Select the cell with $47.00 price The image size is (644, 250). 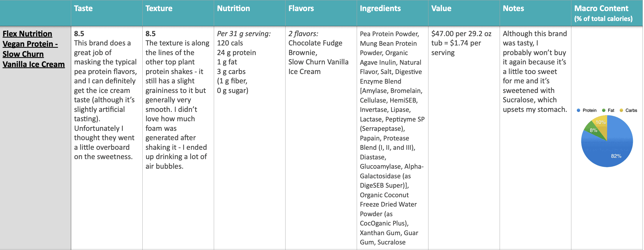click(464, 138)
